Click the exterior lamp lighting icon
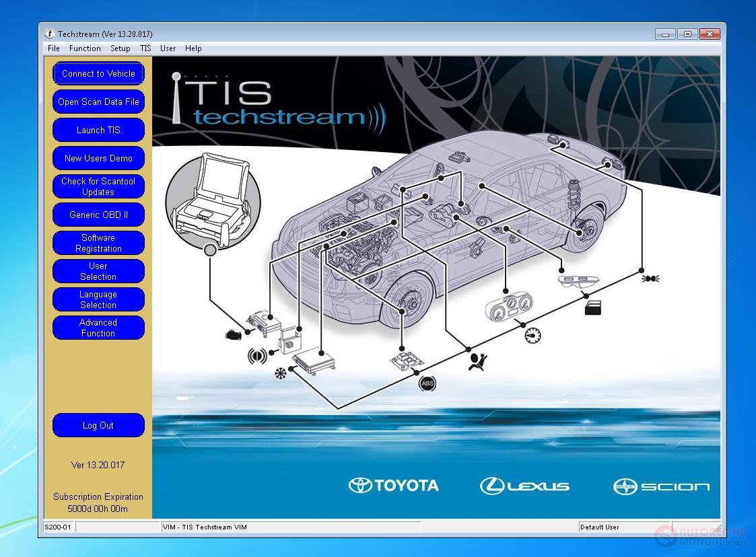 click(x=650, y=278)
